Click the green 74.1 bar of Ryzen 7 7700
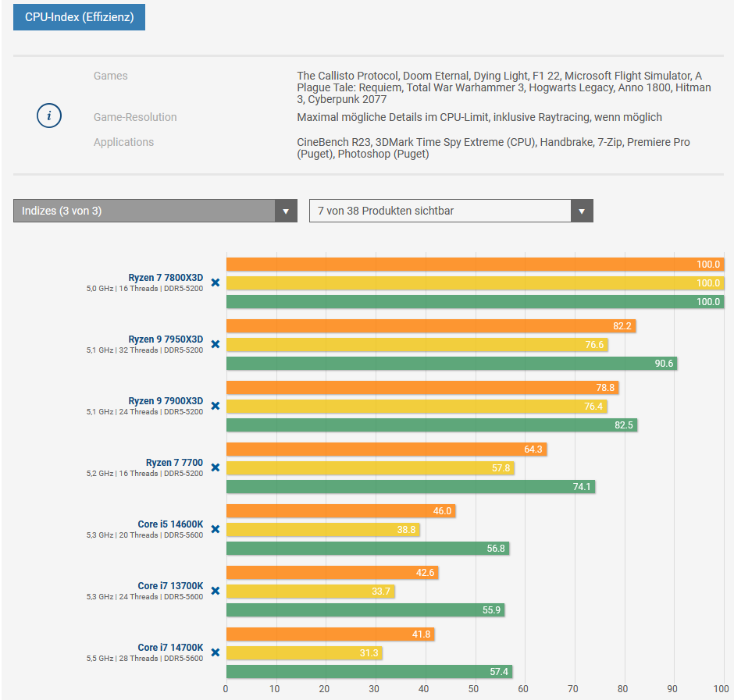This screenshot has width=734, height=700. click(411, 487)
